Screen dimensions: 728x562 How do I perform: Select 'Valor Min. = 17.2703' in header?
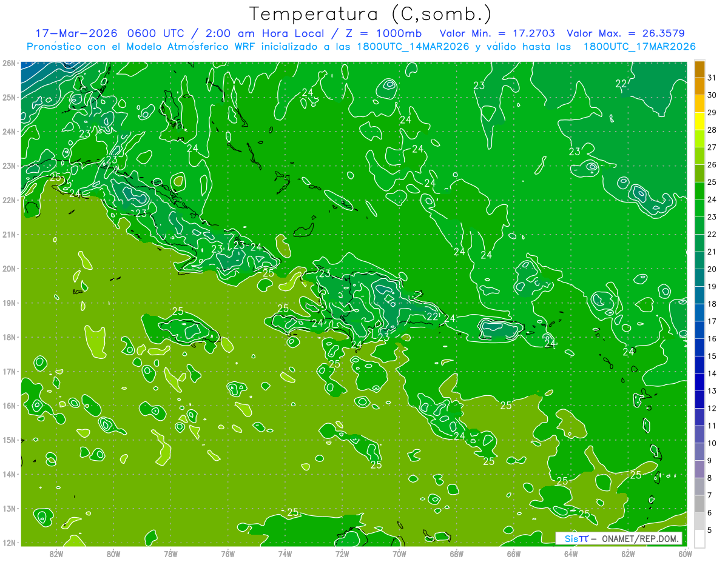(497, 33)
